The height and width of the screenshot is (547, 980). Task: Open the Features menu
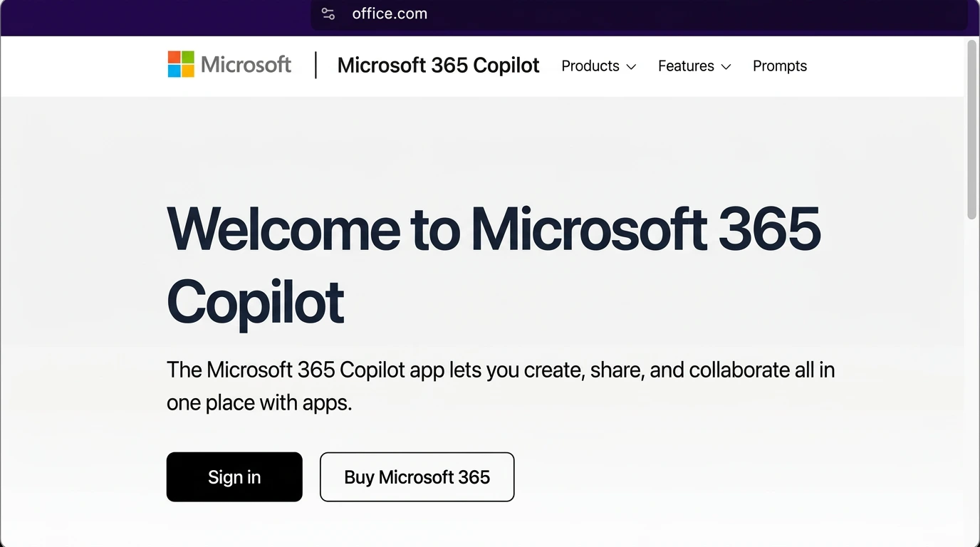(685, 66)
